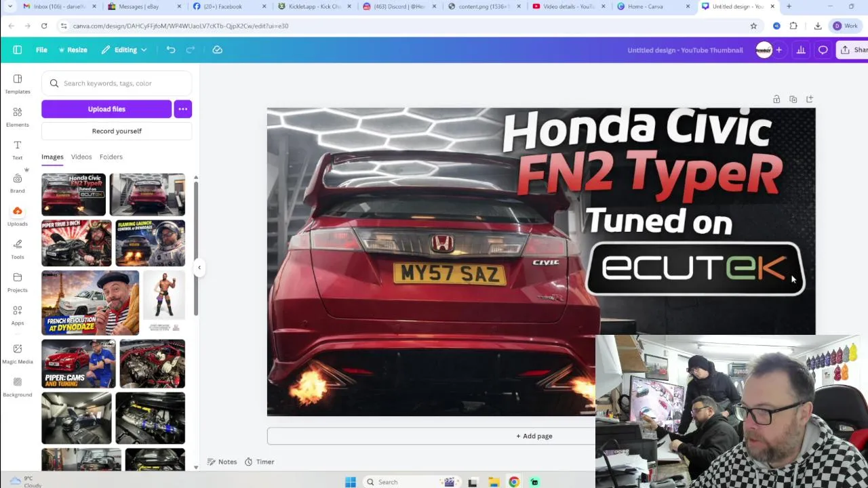Open the Background panel
Viewport: 868px width, 488px height.
click(x=18, y=387)
